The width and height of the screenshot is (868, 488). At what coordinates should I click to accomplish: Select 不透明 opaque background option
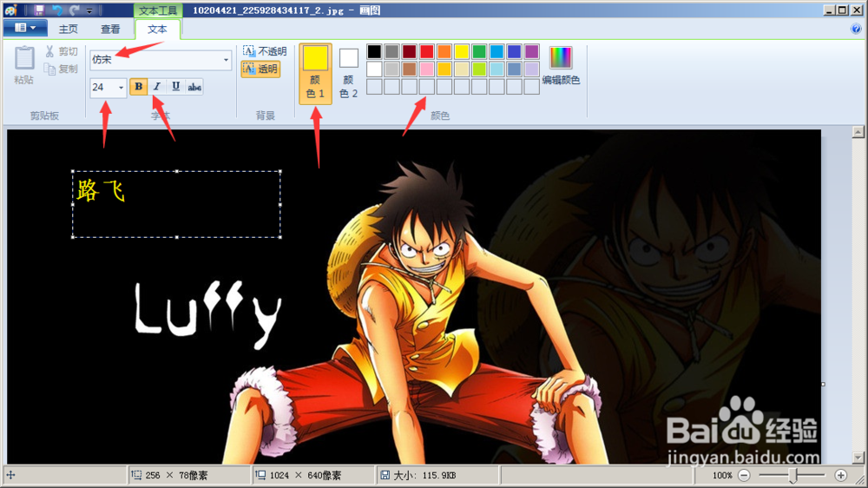(x=265, y=51)
